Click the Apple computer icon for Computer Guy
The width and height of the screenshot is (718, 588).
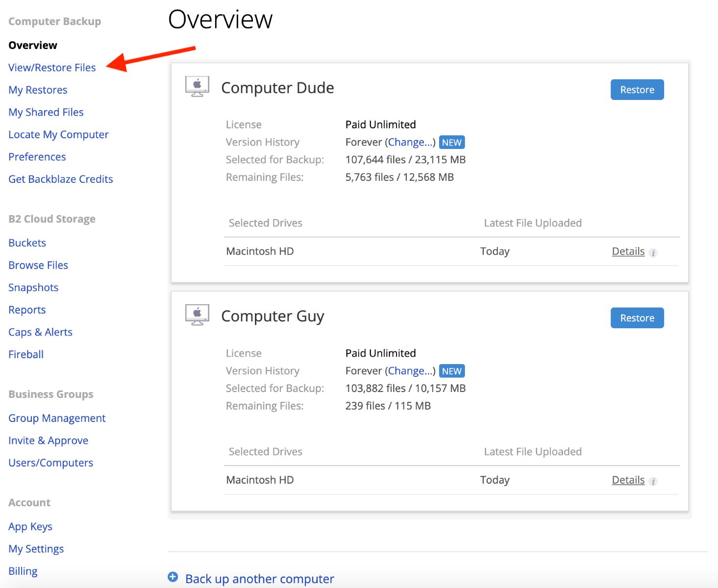pyautogui.click(x=197, y=314)
